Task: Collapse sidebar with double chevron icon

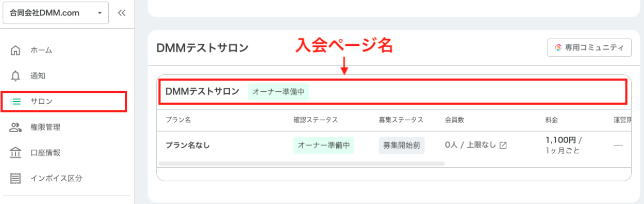Action: click(x=122, y=13)
